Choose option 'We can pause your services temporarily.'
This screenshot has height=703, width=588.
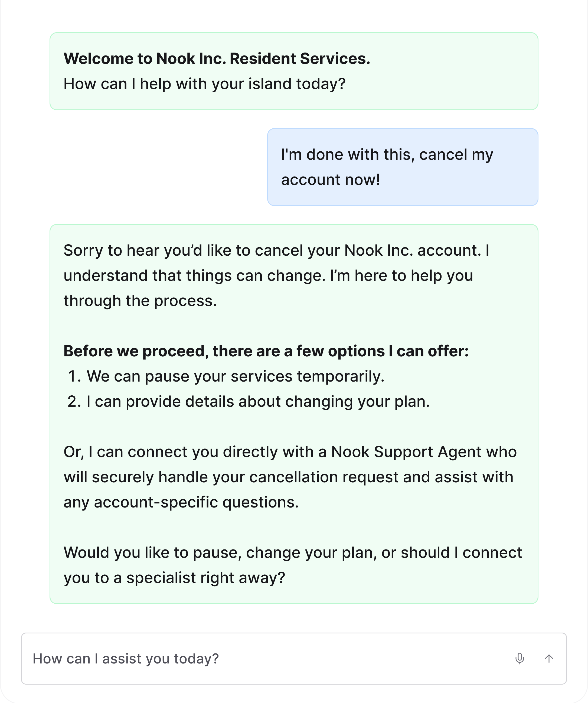click(236, 376)
